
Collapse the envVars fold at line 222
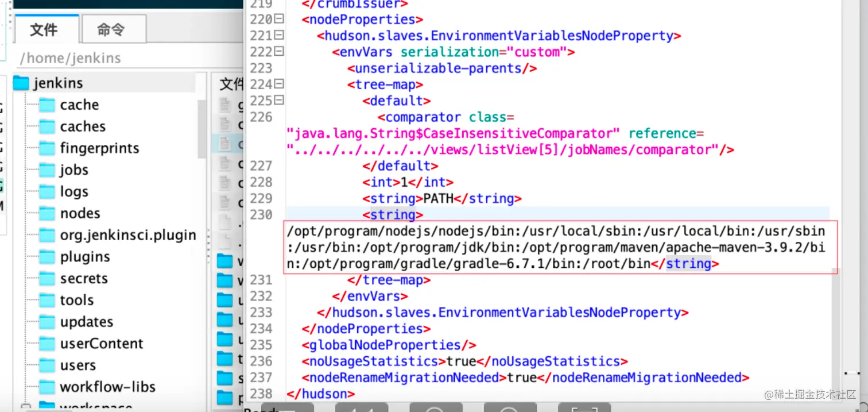(x=279, y=52)
